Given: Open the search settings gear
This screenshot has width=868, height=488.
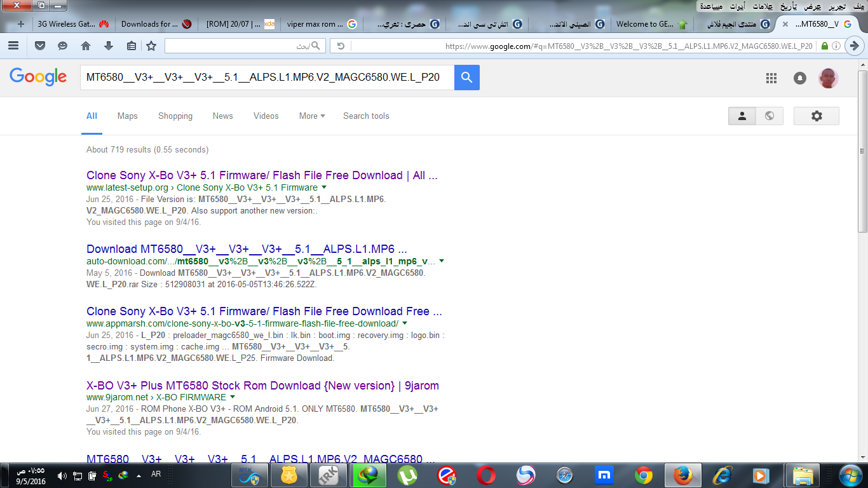Looking at the screenshot, I should 817,116.
